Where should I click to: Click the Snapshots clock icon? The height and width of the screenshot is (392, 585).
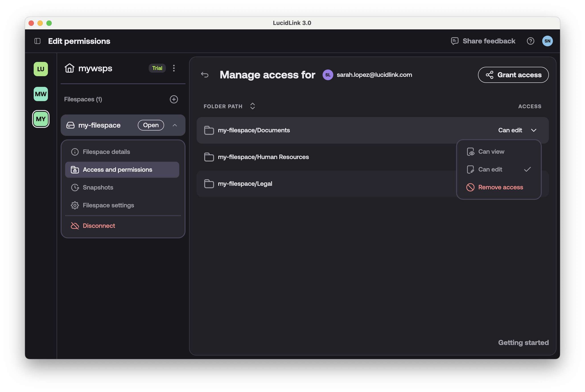tap(75, 188)
